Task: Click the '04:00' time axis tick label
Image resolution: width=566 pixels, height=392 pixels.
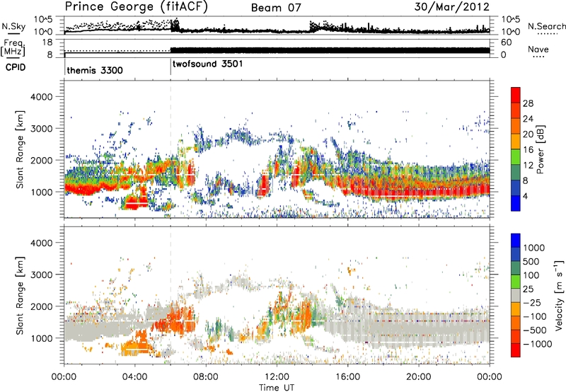Action: [x=134, y=377]
